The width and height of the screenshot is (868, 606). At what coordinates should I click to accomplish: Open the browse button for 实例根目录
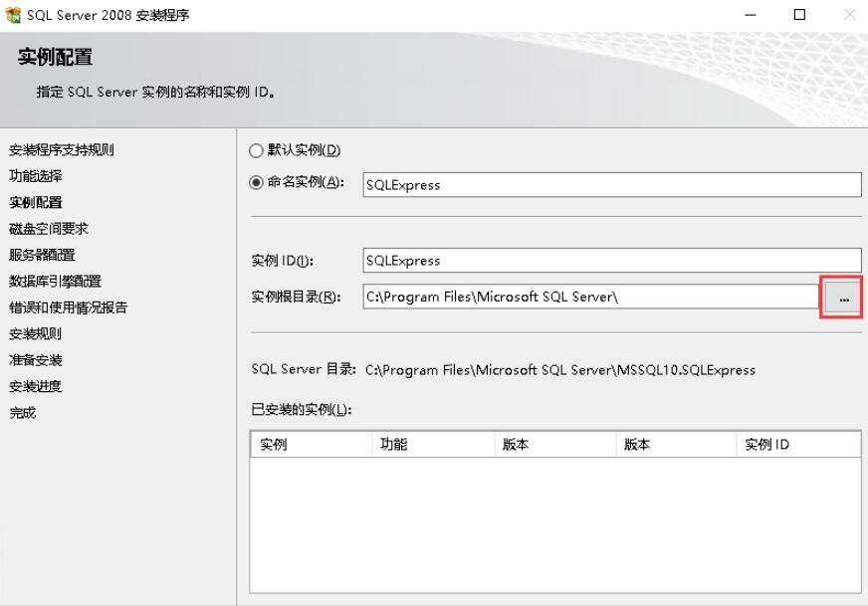(843, 299)
